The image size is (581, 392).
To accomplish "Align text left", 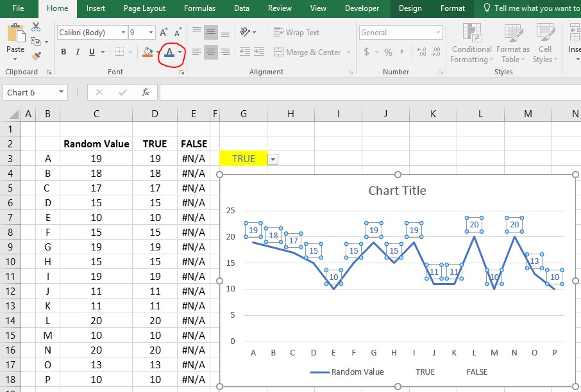I will tap(197, 52).
